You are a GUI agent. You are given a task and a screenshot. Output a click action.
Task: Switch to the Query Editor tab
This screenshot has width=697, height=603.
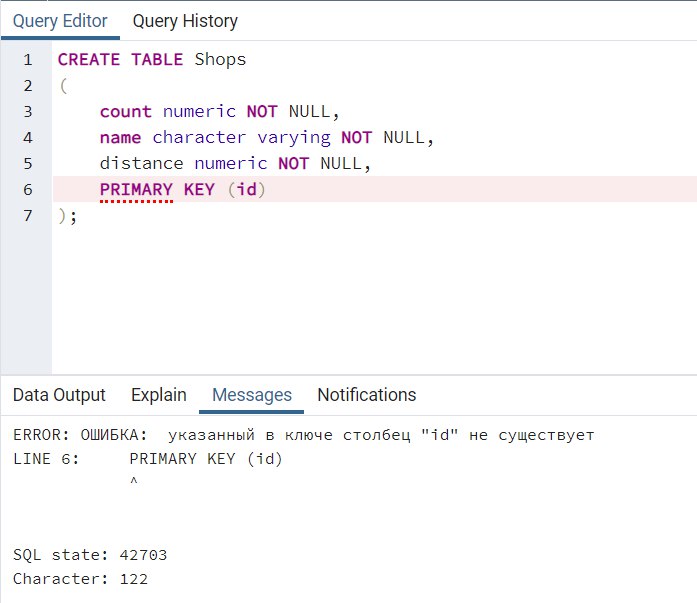tap(60, 21)
